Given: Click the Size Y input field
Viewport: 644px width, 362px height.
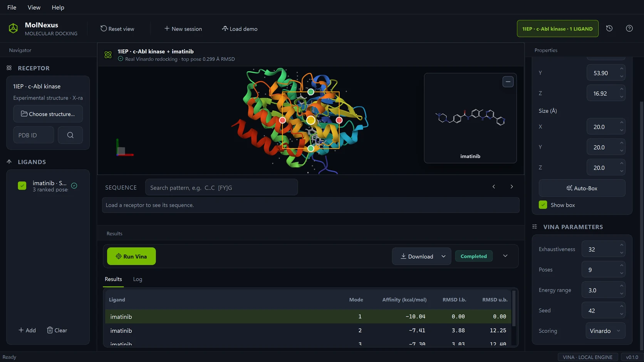Looking at the screenshot, I should (606, 147).
